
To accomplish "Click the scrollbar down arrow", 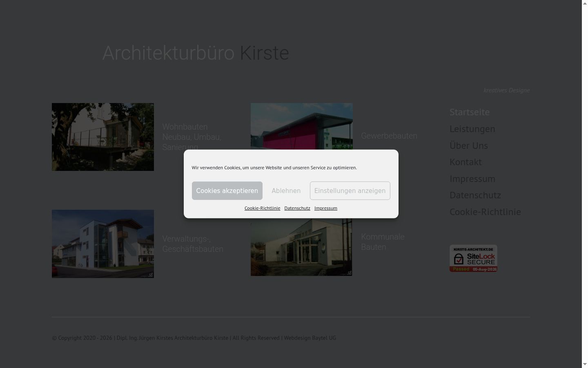I will pyautogui.click(x=585, y=364).
